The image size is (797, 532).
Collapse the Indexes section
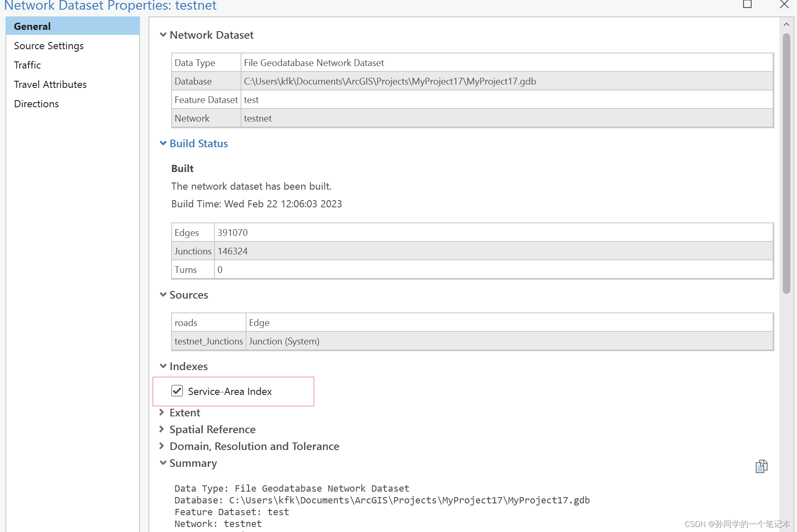[x=163, y=366]
